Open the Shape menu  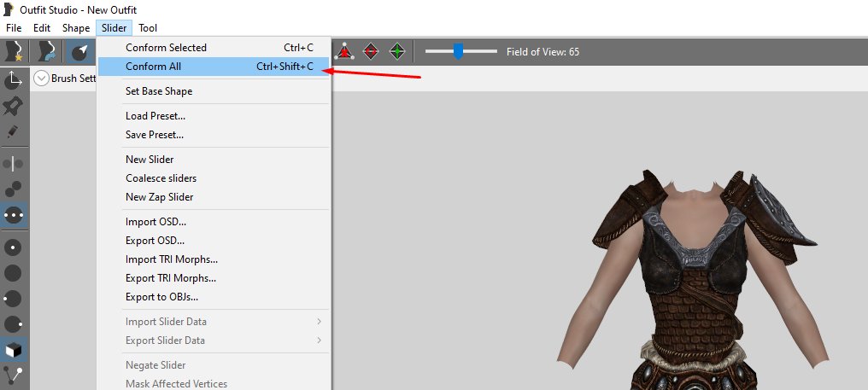tap(76, 27)
